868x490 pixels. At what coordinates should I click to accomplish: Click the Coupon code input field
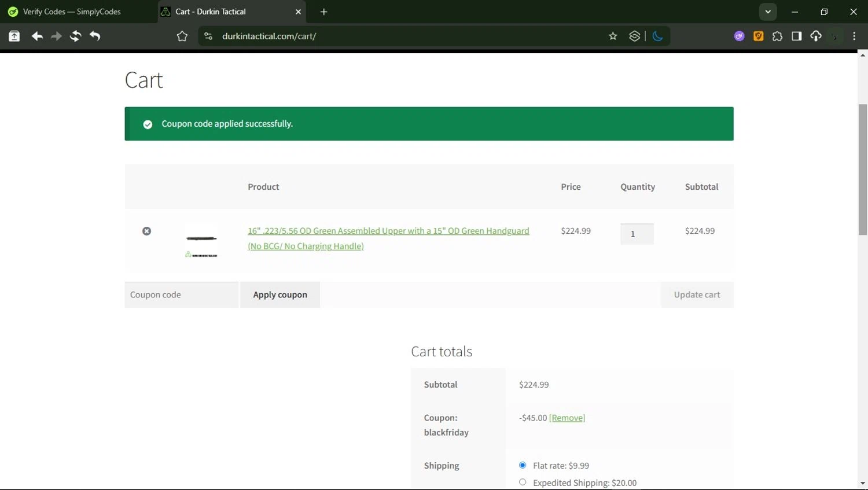(182, 294)
